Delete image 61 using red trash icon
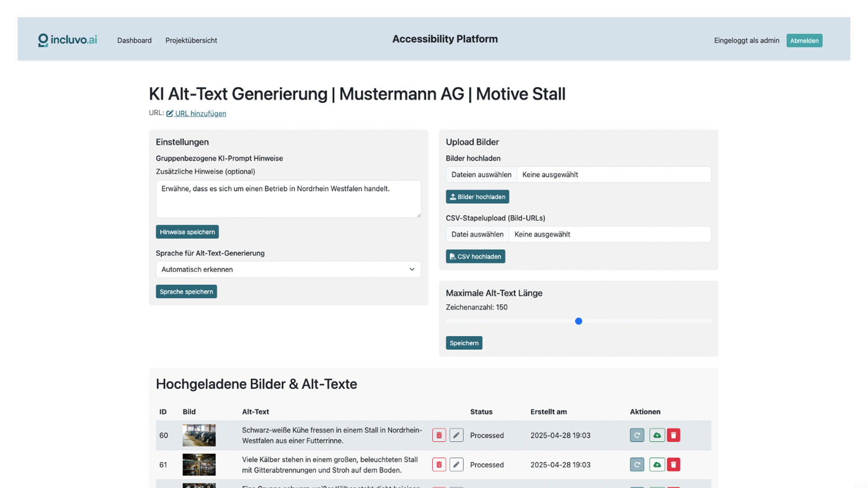This screenshot has width=868, height=488. click(674, 464)
